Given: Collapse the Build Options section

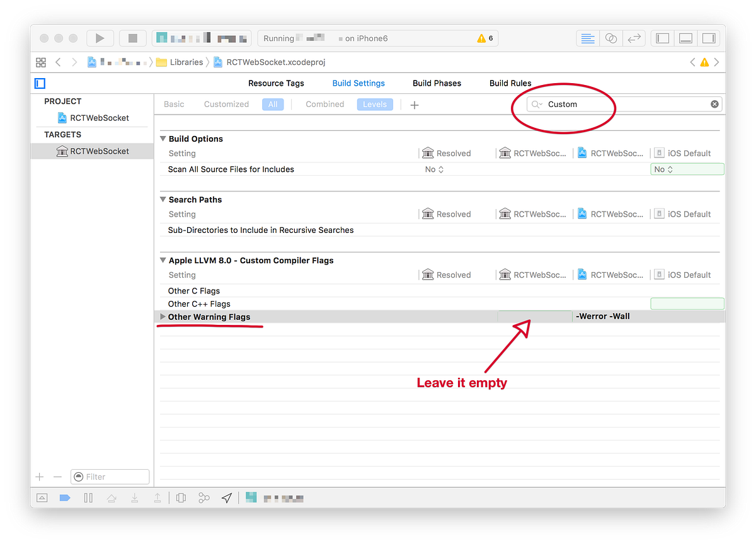Looking at the screenshot, I should (x=163, y=139).
